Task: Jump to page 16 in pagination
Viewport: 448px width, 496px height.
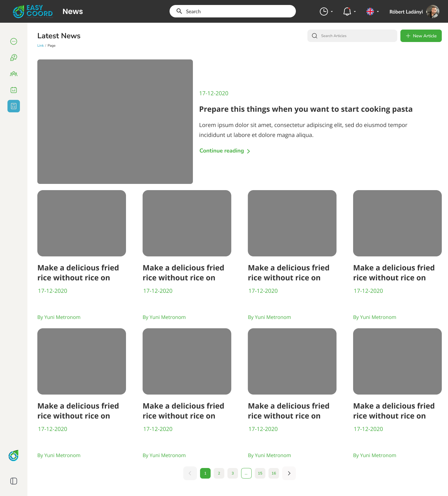Action: (274, 473)
